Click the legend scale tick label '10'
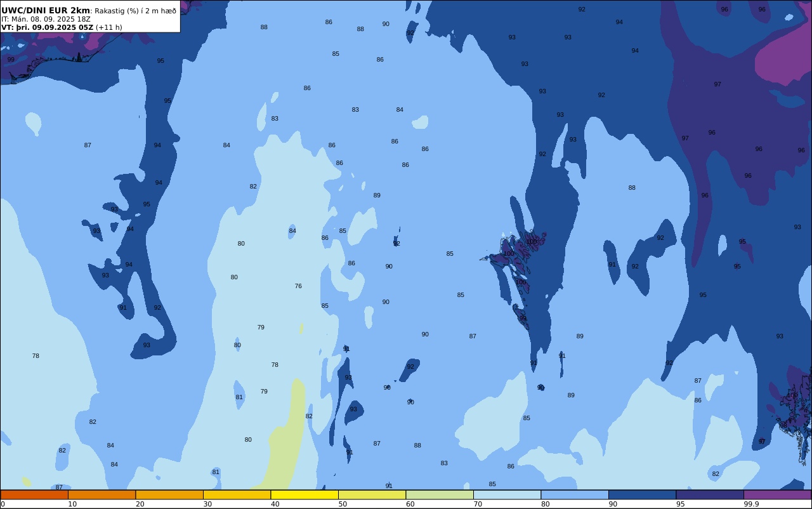Viewport: 812px width, 509px height. (72, 504)
